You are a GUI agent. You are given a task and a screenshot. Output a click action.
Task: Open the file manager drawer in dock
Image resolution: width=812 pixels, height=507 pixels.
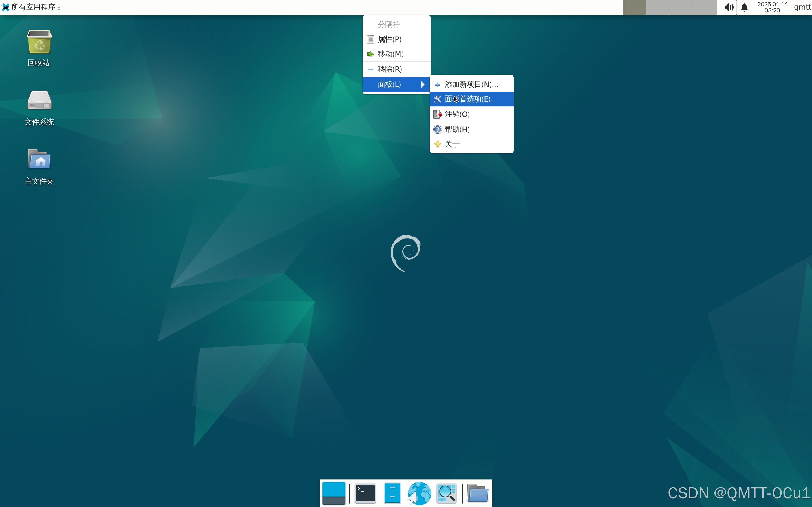click(392, 493)
